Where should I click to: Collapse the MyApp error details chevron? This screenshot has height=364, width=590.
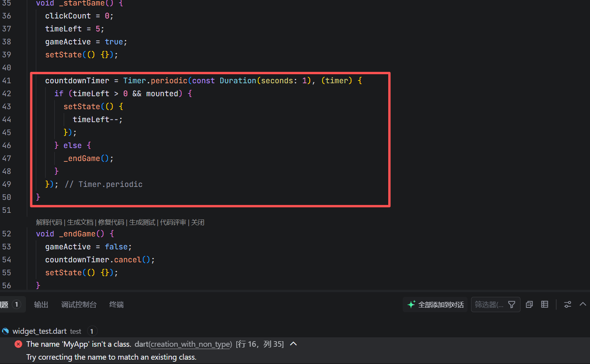(x=293, y=344)
